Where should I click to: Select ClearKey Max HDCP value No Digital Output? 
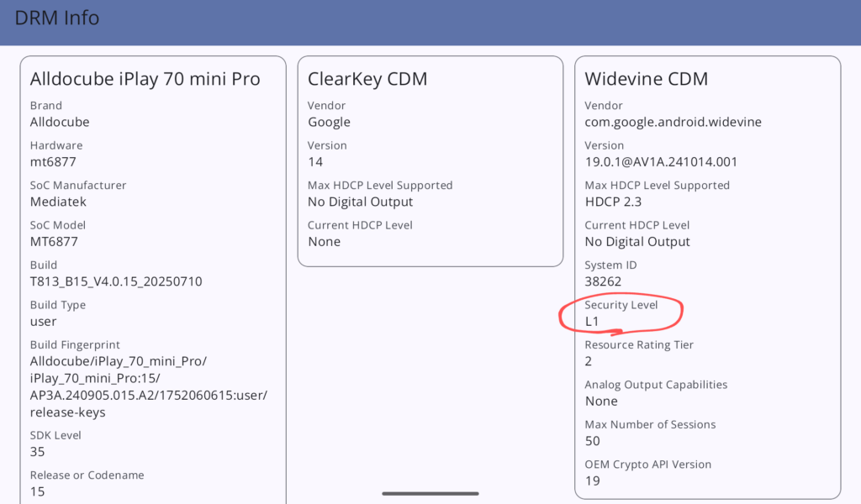(360, 202)
